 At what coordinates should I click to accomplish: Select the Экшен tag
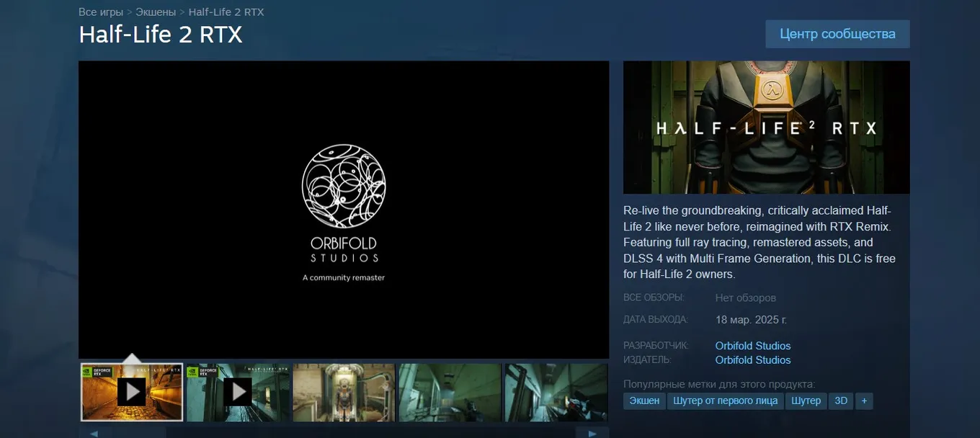pyautogui.click(x=644, y=401)
